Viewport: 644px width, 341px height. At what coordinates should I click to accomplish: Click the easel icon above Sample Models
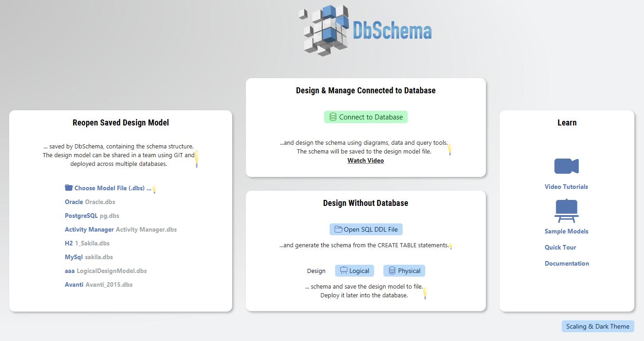566,211
